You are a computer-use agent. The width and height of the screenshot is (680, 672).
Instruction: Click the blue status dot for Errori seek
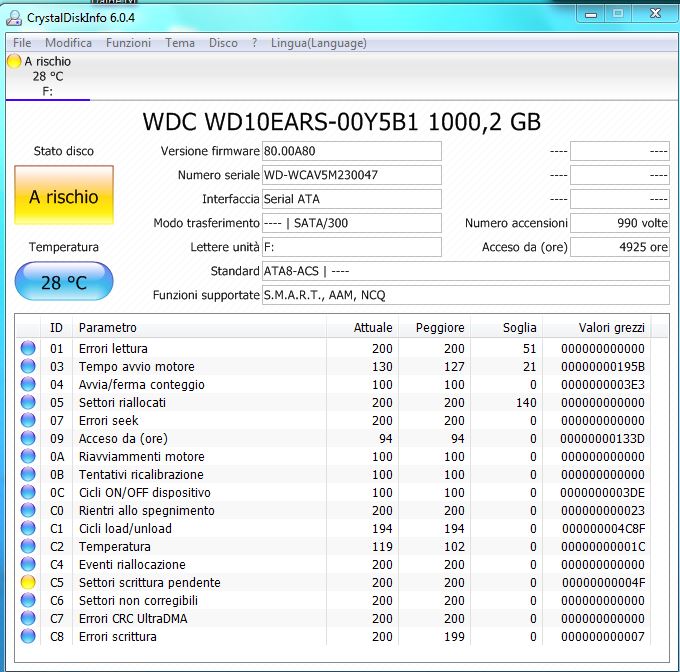pos(28,420)
